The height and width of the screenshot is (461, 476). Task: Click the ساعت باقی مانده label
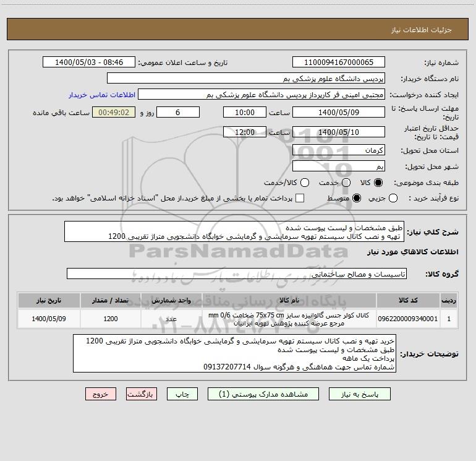pyautogui.click(x=61, y=113)
